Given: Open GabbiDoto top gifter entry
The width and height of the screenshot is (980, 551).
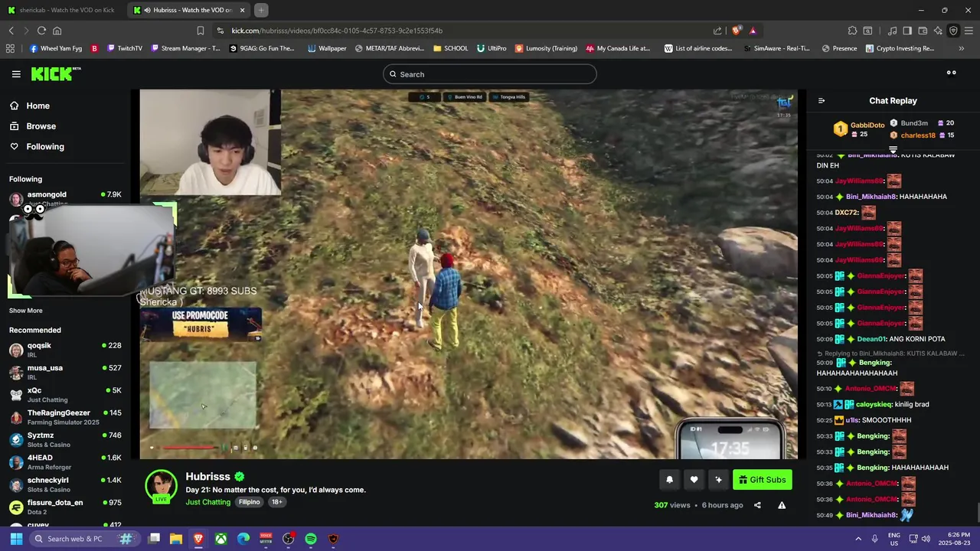Looking at the screenshot, I should pyautogui.click(x=860, y=129).
